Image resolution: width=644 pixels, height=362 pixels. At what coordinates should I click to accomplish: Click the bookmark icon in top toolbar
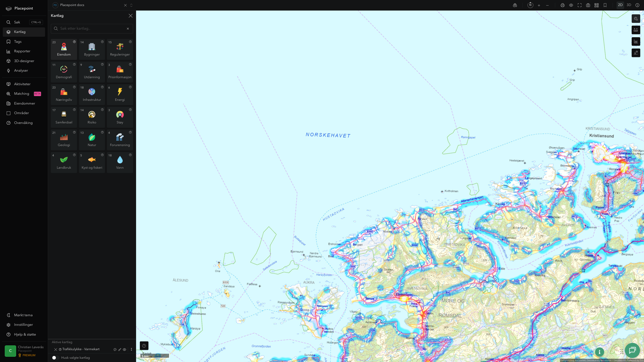(x=605, y=5)
